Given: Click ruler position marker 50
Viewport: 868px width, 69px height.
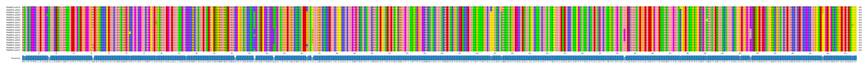Looking at the screenshot, I should click(109, 53).
